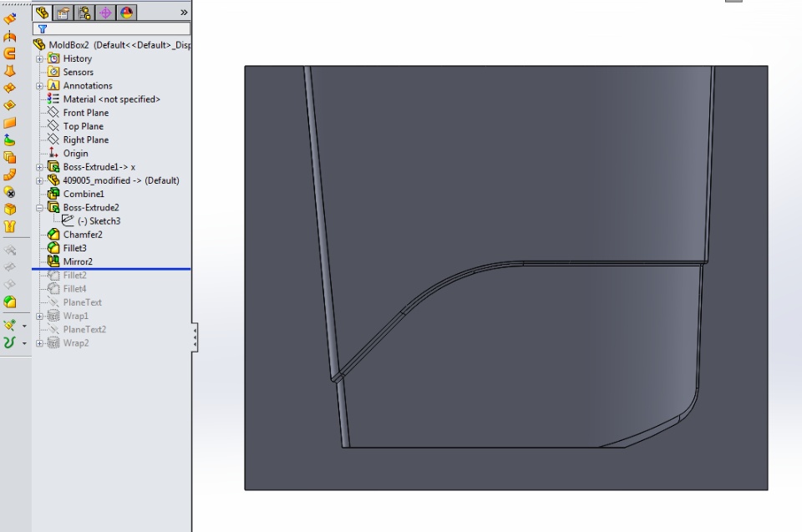The height and width of the screenshot is (532, 802).
Task: Collapse the feature tree panel via splitter handle
Action: (195, 337)
